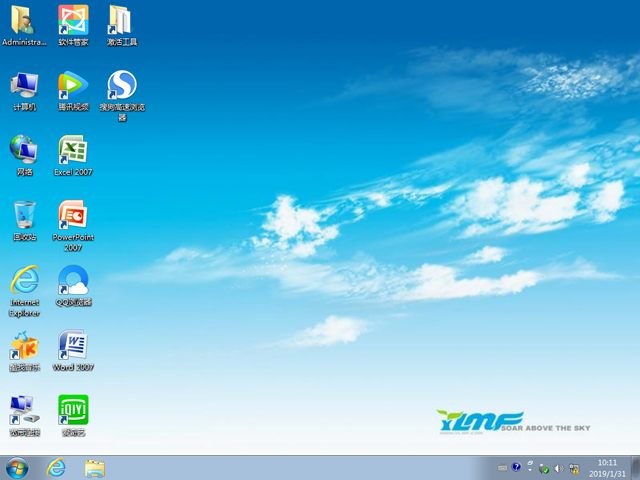Open the Administrator user folder

pyautogui.click(x=24, y=21)
